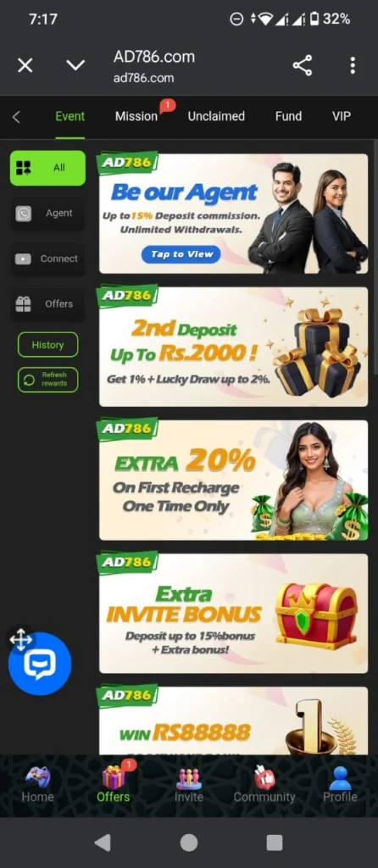Screen dimensions: 378x868
Task: Open the blue live chat bubble
Action: 40,663
